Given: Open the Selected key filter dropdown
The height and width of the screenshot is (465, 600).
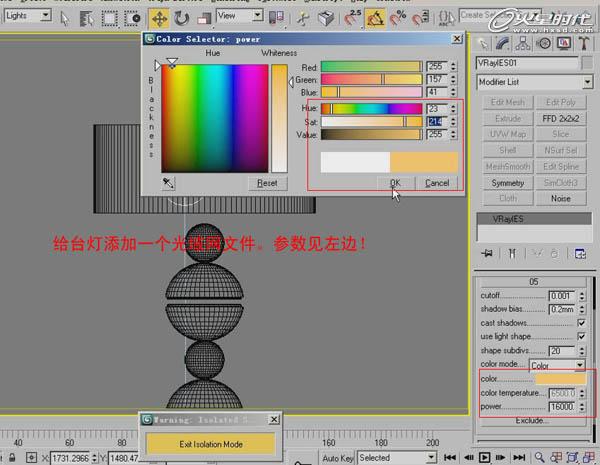Looking at the screenshot, I should click(397, 458).
